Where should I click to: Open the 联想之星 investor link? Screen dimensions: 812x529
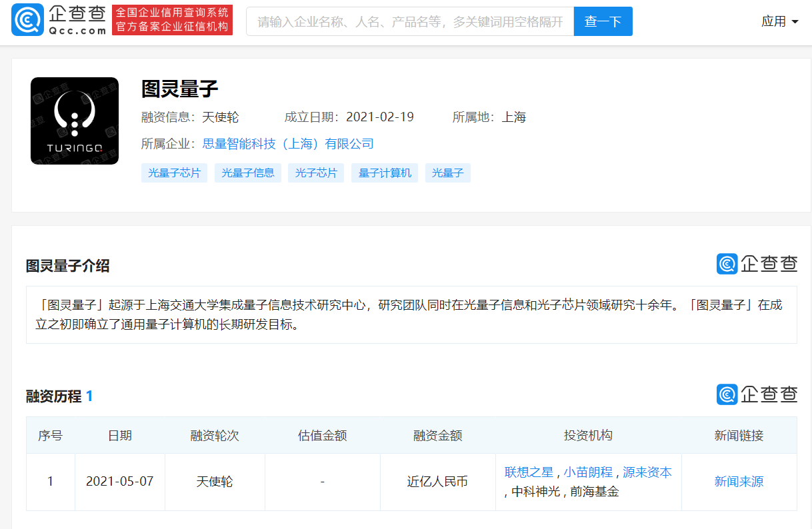coord(529,472)
